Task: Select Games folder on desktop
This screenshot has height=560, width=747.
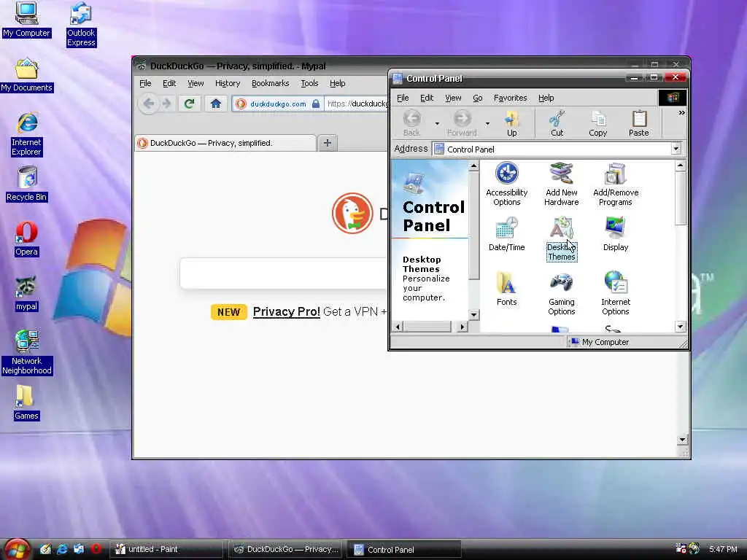Action: point(26,402)
